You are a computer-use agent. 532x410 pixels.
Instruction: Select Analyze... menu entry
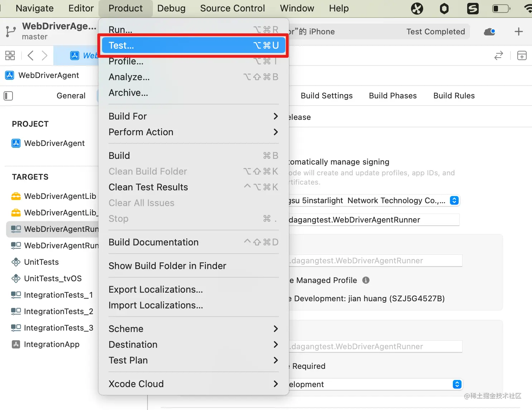pyautogui.click(x=193, y=77)
